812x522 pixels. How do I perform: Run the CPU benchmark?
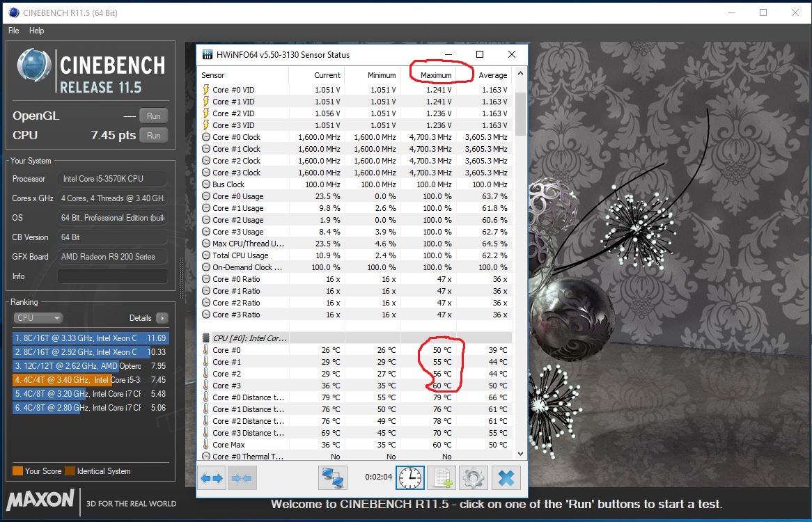tap(153, 136)
